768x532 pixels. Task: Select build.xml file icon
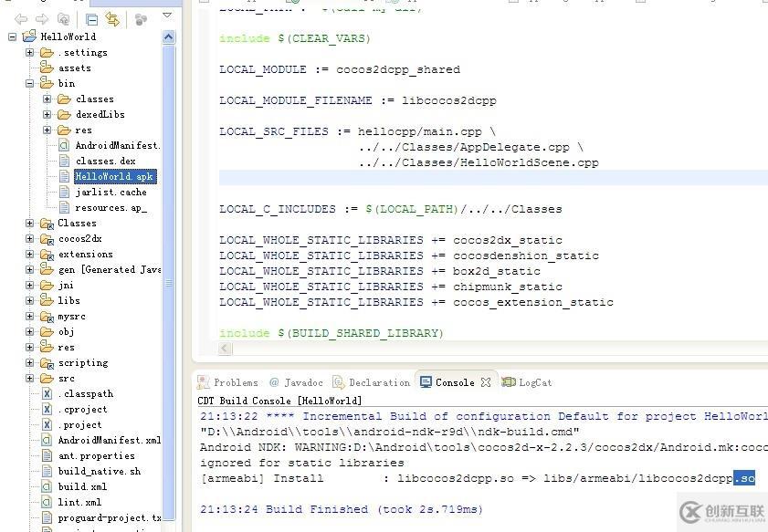47,486
